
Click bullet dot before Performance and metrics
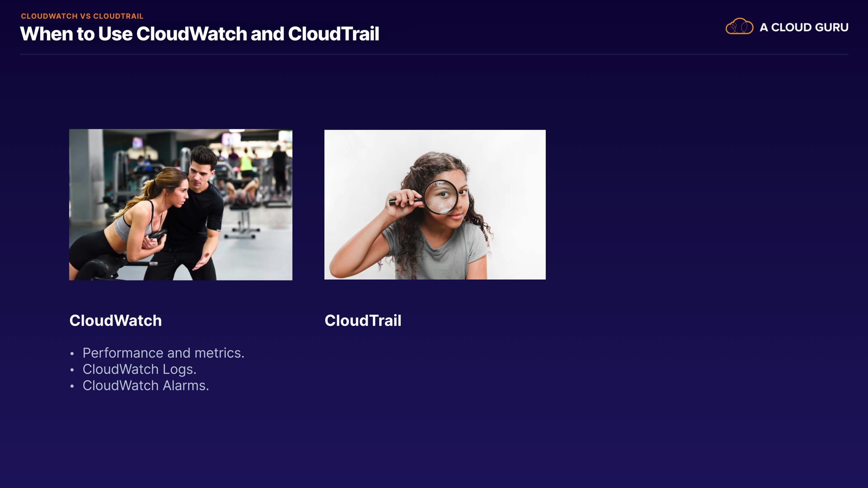pos(72,354)
